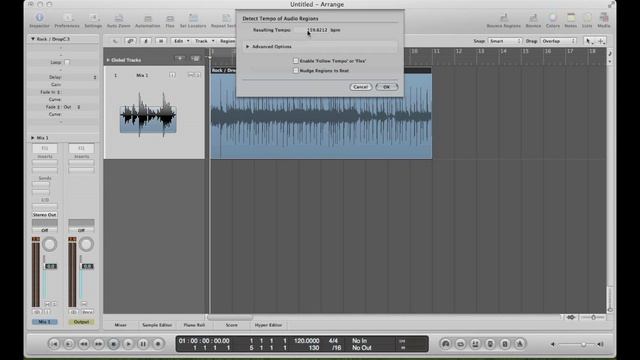Click the Catch playhead icon
640x360 pixels.
click(146, 41)
